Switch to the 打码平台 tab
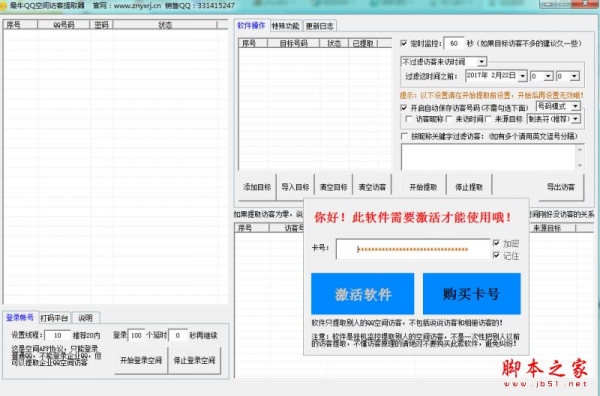The image size is (600, 396). pos(54,318)
